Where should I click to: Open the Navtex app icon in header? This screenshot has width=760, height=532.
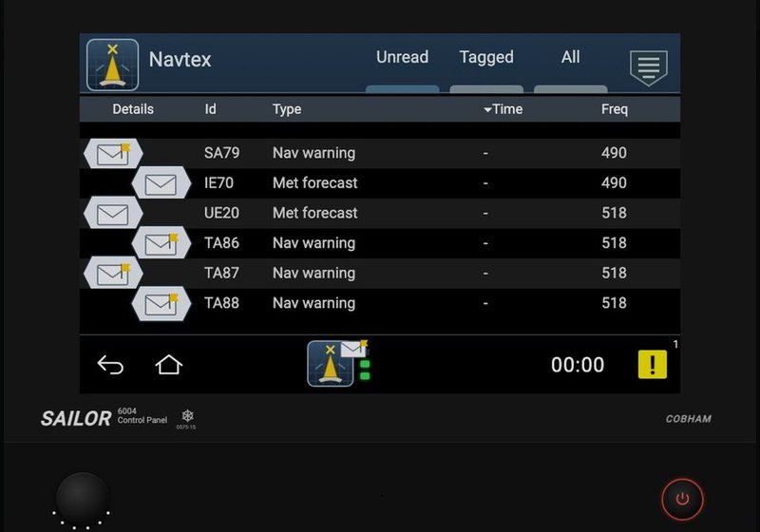[112, 65]
